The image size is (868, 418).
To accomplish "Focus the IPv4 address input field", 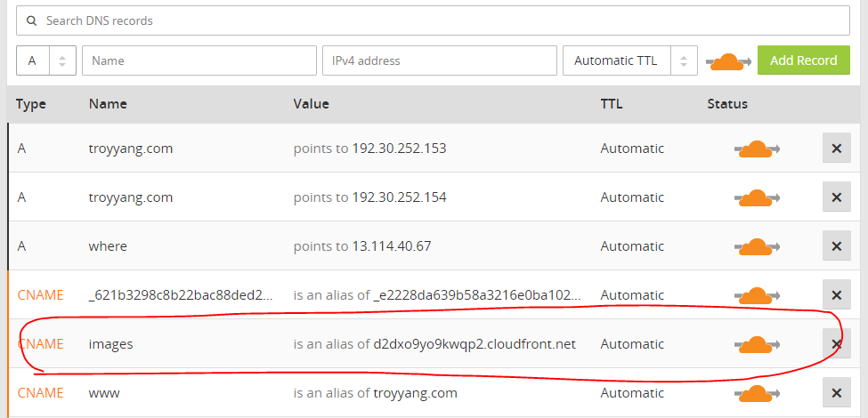I will click(x=439, y=61).
